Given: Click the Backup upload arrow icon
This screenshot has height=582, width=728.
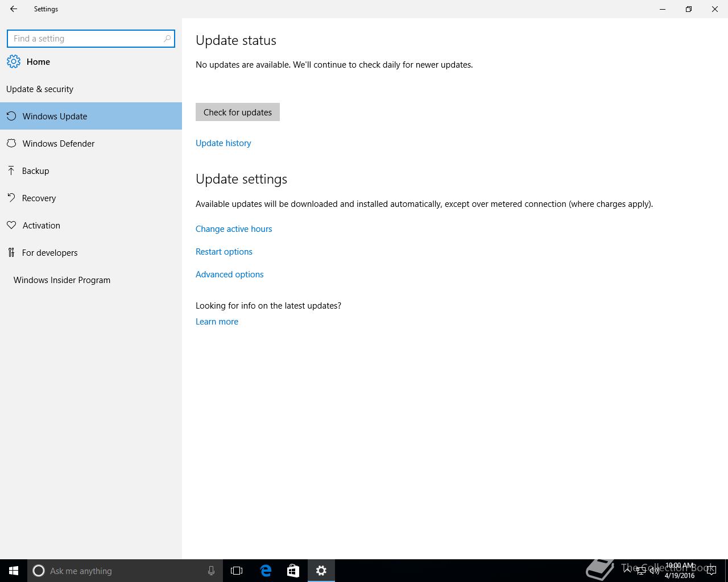Looking at the screenshot, I should (x=11, y=171).
